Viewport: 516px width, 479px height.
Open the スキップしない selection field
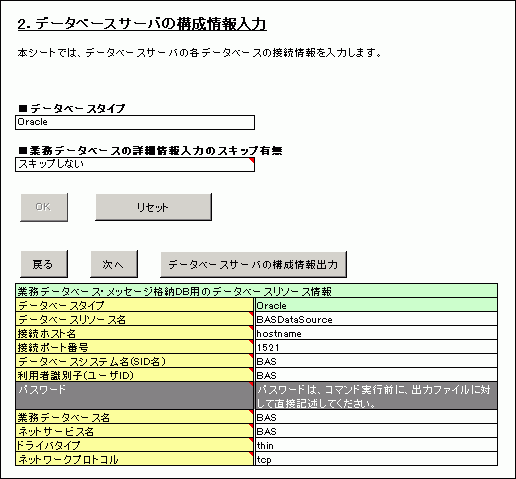click(x=135, y=165)
